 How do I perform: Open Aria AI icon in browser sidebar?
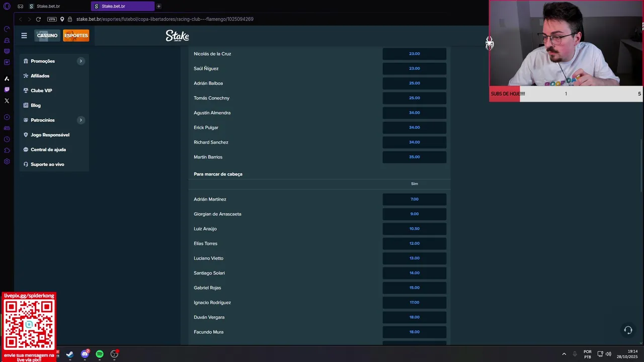[x=7, y=78]
